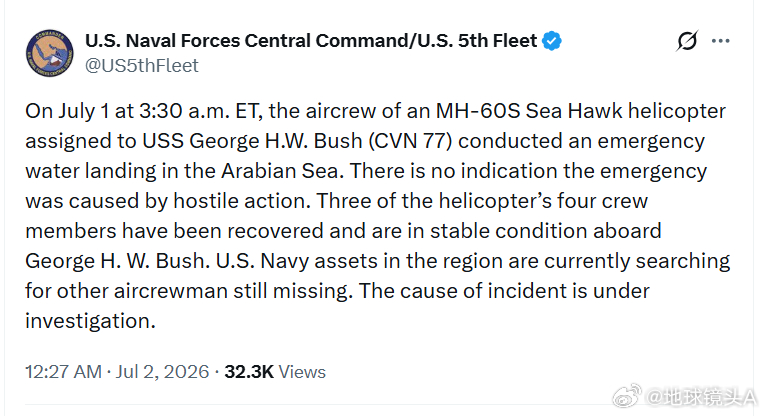Image resolution: width=765 pixels, height=416 pixels.
Task: Click the words 'Arabian Sea' in the post
Action: point(280,171)
